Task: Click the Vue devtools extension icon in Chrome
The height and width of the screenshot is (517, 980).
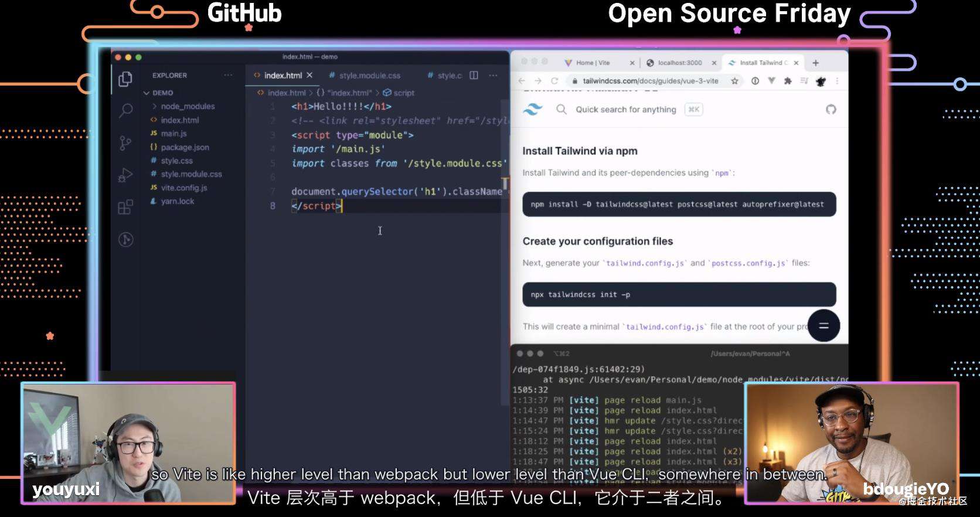Action: tap(771, 81)
